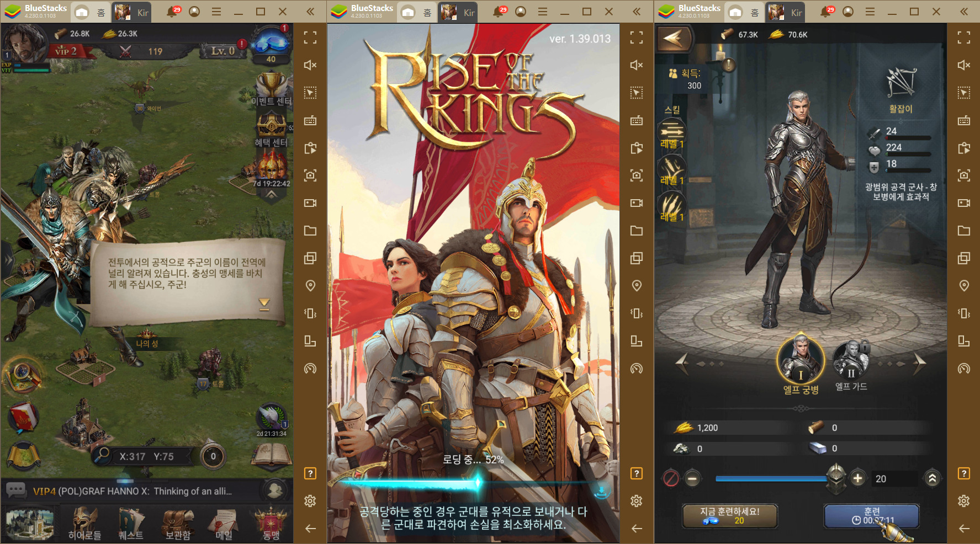Click third skill icon Level 1
Image resolution: width=980 pixels, height=544 pixels.
click(672, 206)
